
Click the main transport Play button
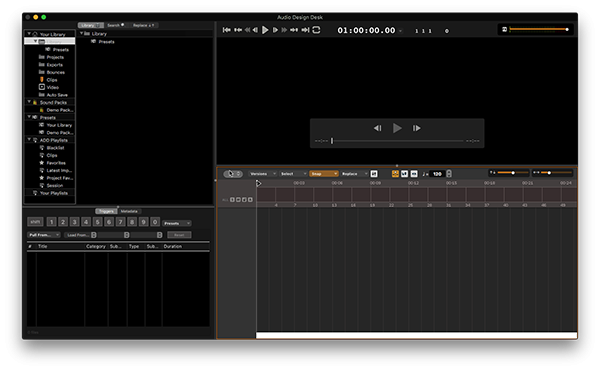click(x=265, y=30)
